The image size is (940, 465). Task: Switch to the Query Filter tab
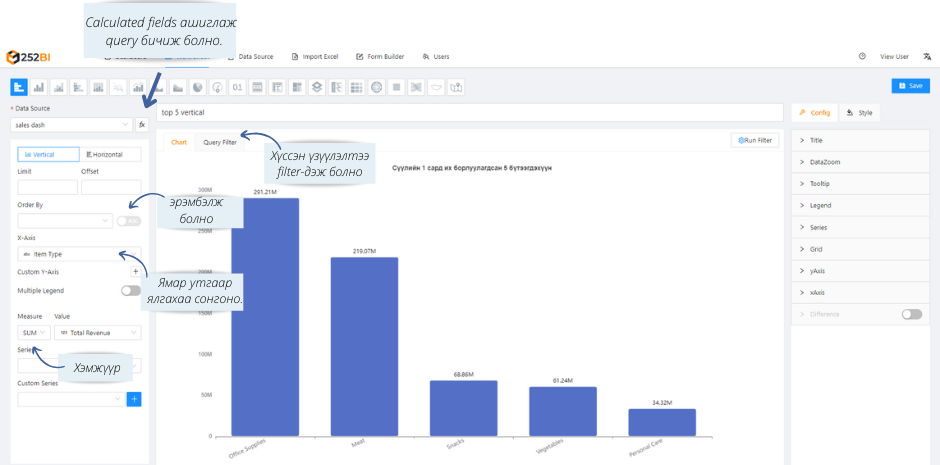pyautogui.click(x=220, y=142)
